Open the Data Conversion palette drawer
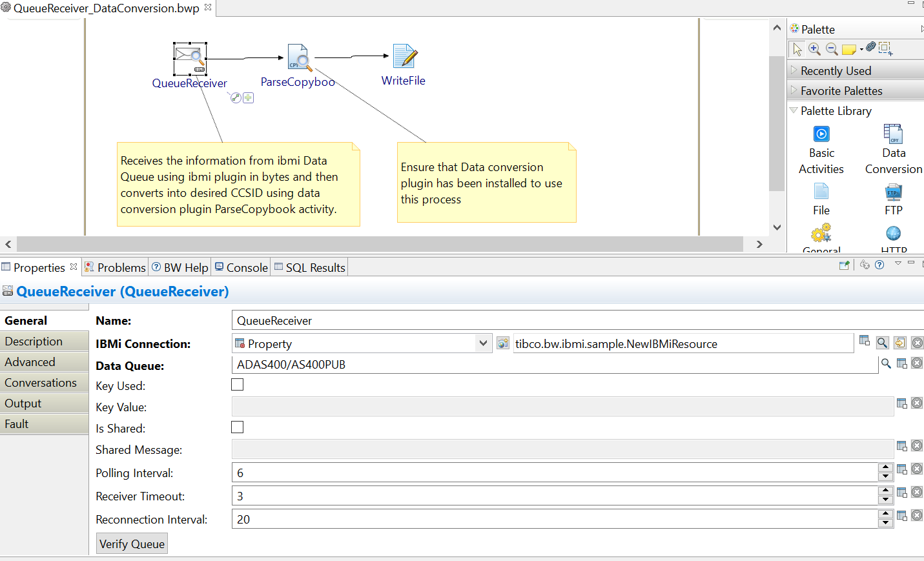Image resolution: width=924 pixels, height=561 pixels. (x=894, y=150)
